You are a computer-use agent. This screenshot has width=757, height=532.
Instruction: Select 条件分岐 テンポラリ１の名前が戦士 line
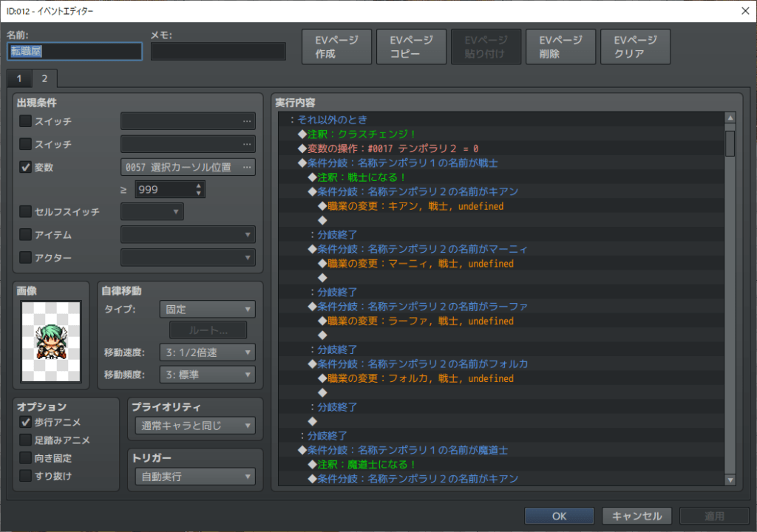501,163
